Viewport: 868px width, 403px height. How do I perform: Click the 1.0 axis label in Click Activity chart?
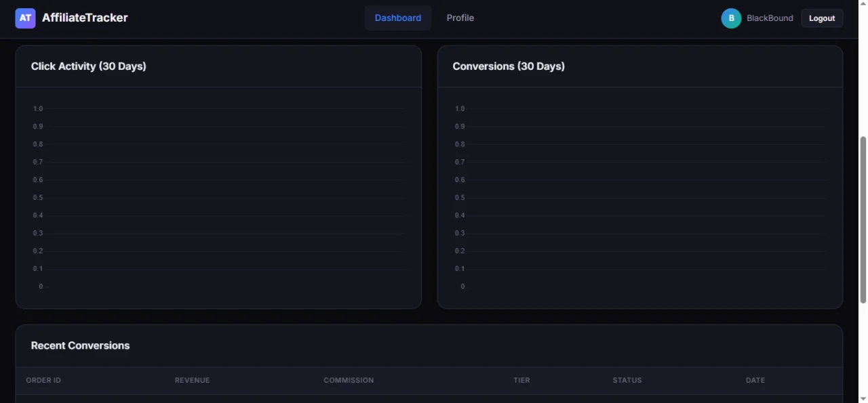pyautogui.click(x=38, y=109)
